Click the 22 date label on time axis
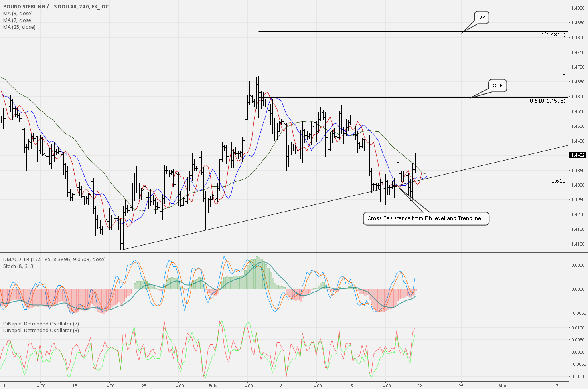The width and height of the screenshot is (588, 389). tap(419, 386)
